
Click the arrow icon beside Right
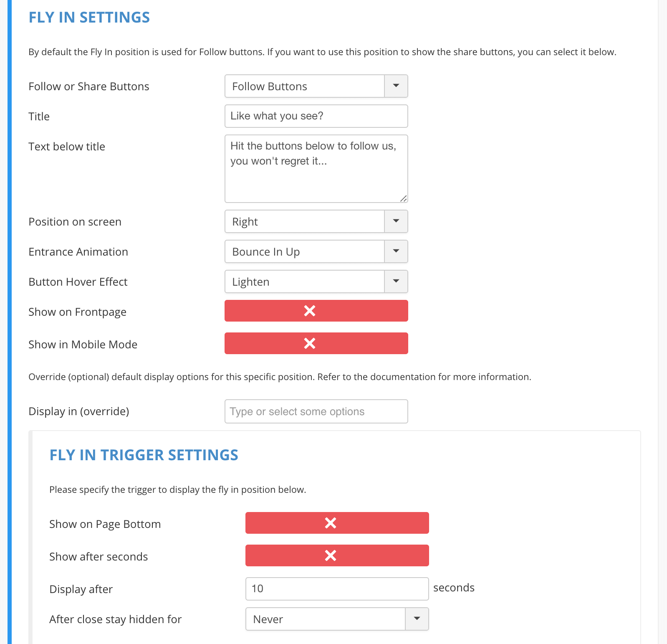pos(396,221)
